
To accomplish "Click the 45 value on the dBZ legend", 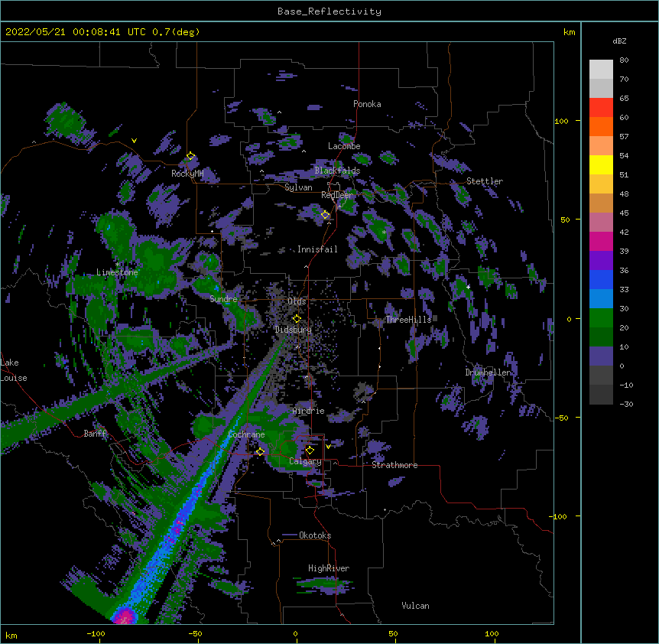I will 624,213.
